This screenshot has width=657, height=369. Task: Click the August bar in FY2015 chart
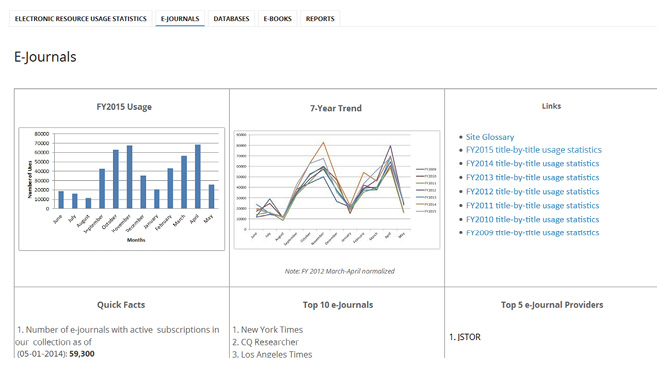[x=88, y=203]
